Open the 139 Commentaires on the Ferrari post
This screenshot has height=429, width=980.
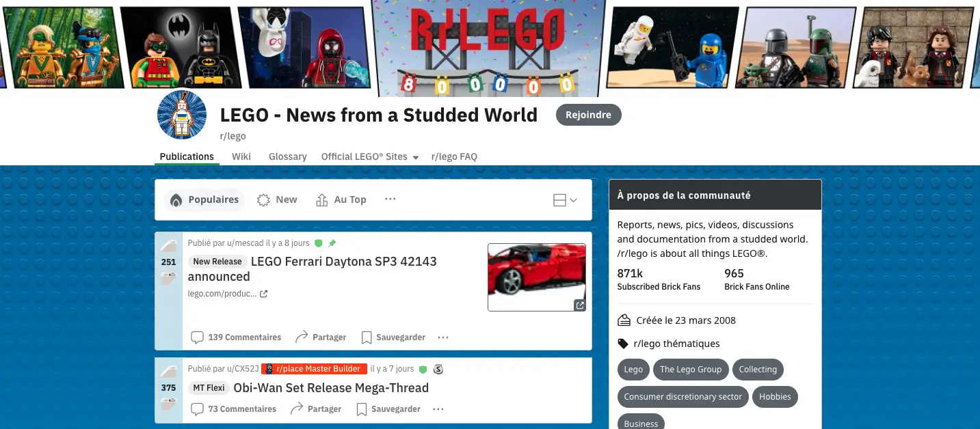coord(236,337)
